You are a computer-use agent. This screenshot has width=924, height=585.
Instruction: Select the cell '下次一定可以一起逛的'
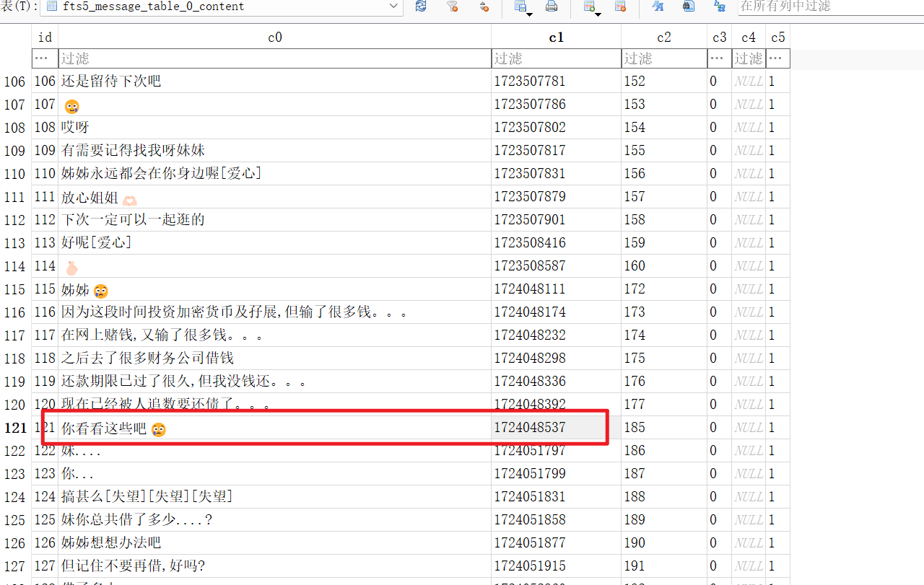[274, 220]
